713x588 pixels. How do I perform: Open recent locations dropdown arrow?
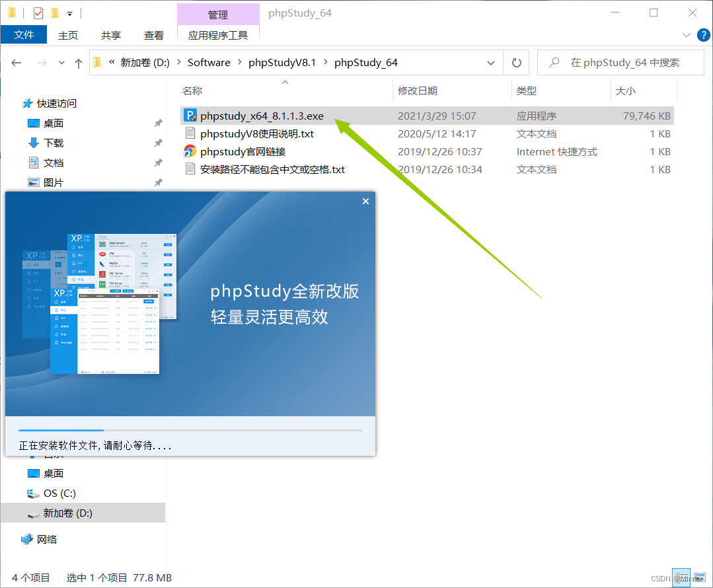point(62,63)
